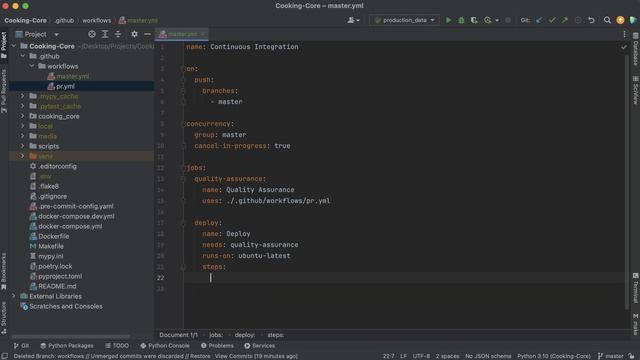Click the steps breadcrumb below editor

pyautogui.click(x=276, y=335)
